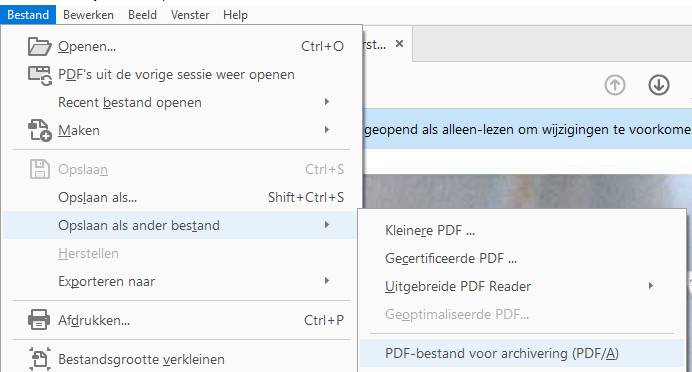Image resolution: width=692 pixels, height=372 pixels.
Task: Expand the Exporteren naar submenu arrow
Action: (327, 281)
